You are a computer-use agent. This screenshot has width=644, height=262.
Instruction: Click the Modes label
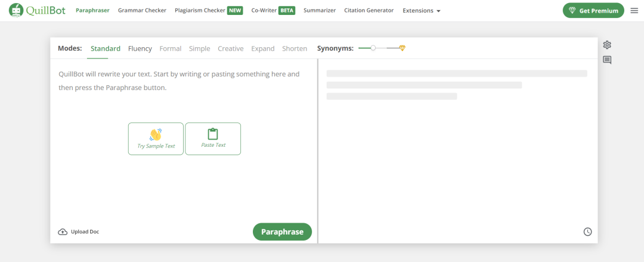(70, 48)
